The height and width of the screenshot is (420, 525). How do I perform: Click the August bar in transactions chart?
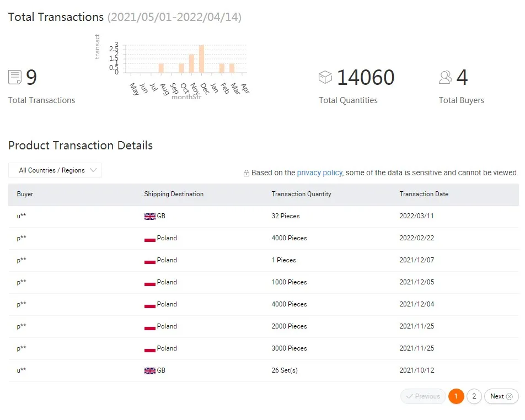[161, 68]
